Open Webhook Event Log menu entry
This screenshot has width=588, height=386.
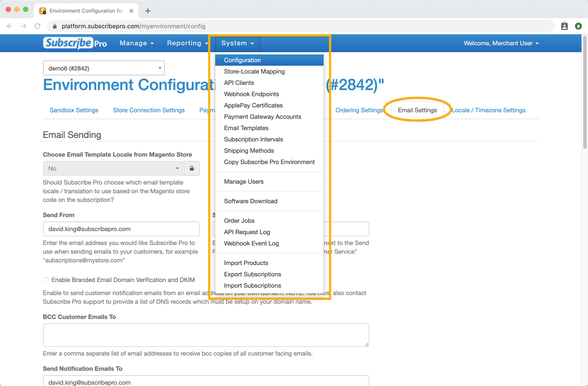tap(269, 243)
